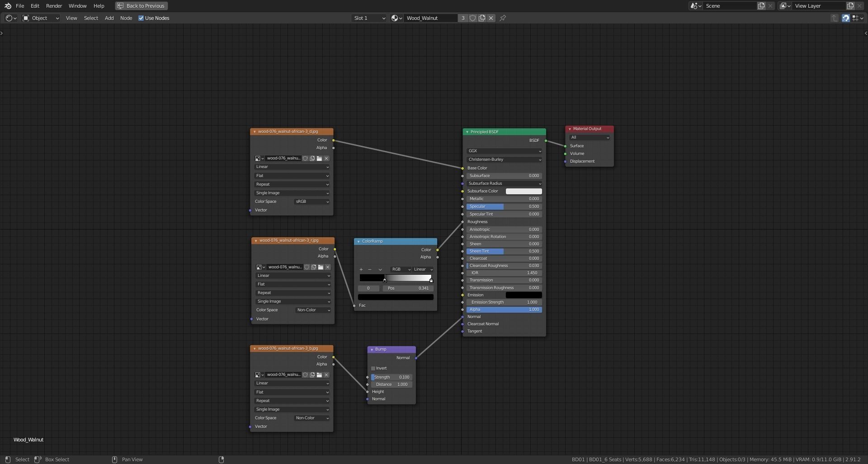Open the File menu
The width and height of the screenshot is (868, 464).
(20, 6)
